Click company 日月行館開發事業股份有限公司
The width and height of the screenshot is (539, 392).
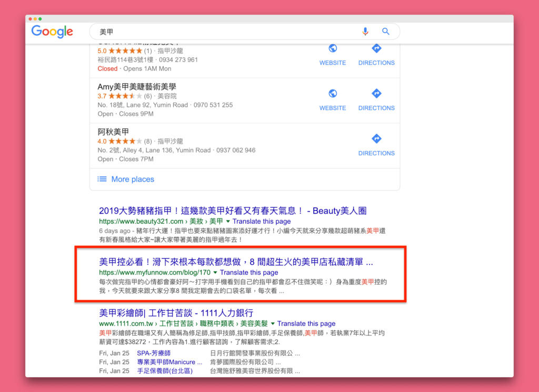(x=255, y=353)
